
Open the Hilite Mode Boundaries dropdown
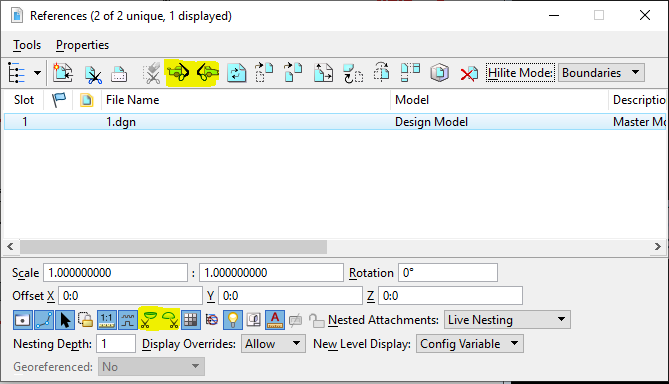click(x=601, y=73)
